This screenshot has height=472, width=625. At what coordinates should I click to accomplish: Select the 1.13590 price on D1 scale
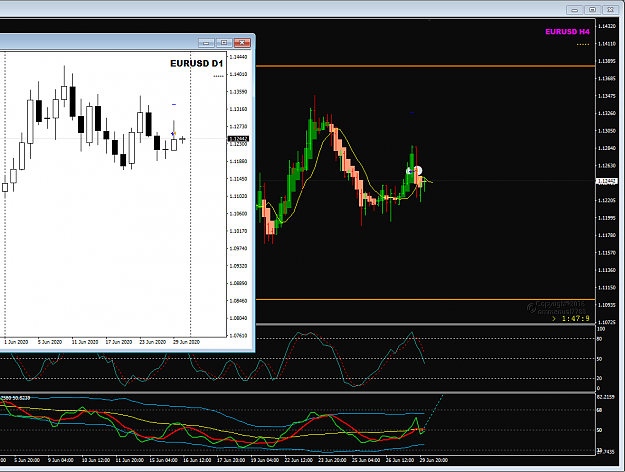[x=238, y=92]
